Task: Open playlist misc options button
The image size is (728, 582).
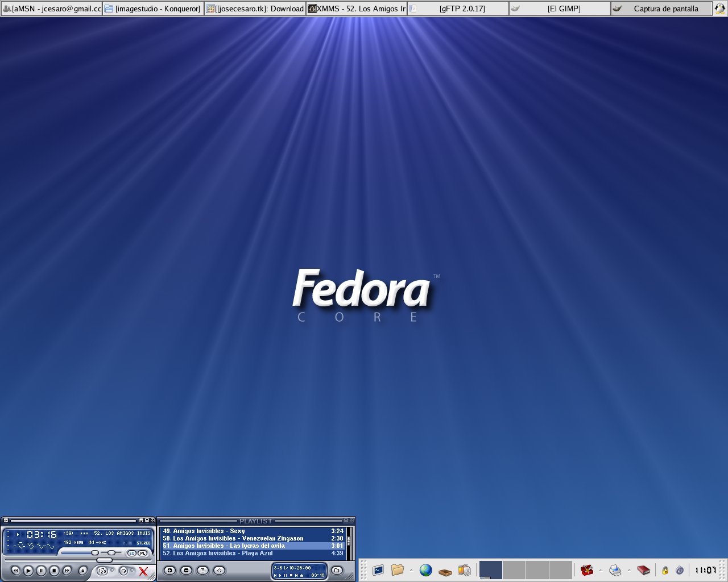Action: (219, 570)
